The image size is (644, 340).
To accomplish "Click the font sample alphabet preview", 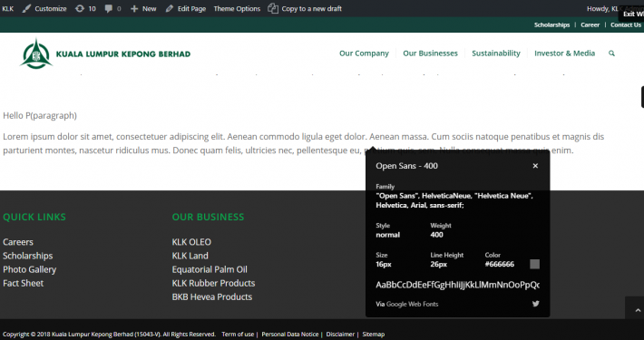I will pyautogui.click(x=457, y=285).
